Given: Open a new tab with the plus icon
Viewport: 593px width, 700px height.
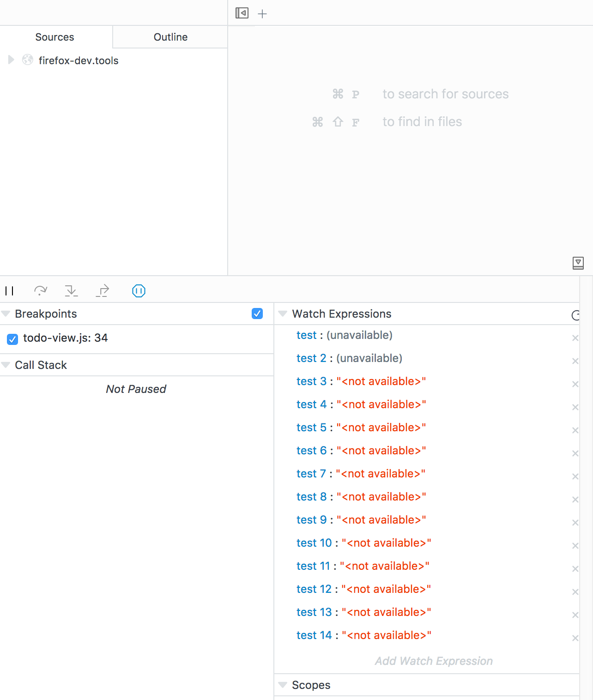Looking at the screenshot, I should 262,14.
